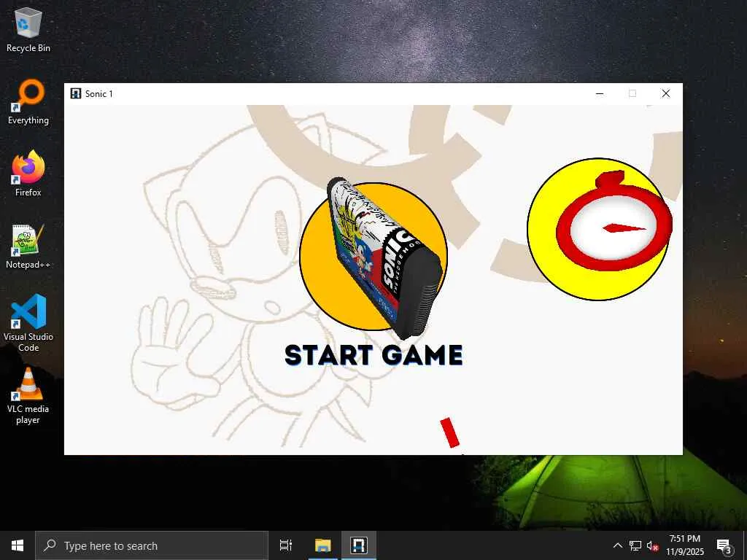Click the START GAME label
The width and height of the screenshot is (747, 560).
point(373,355)
